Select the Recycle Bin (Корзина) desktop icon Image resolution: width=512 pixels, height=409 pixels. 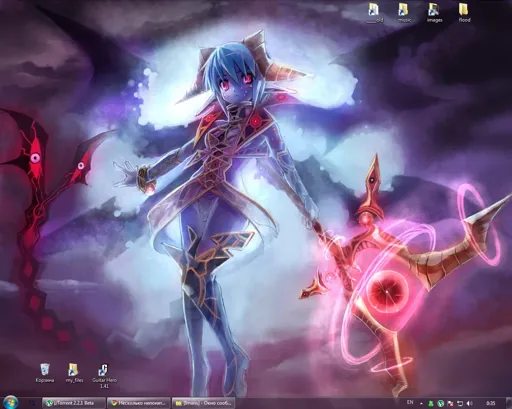click(x=45, y=373)
